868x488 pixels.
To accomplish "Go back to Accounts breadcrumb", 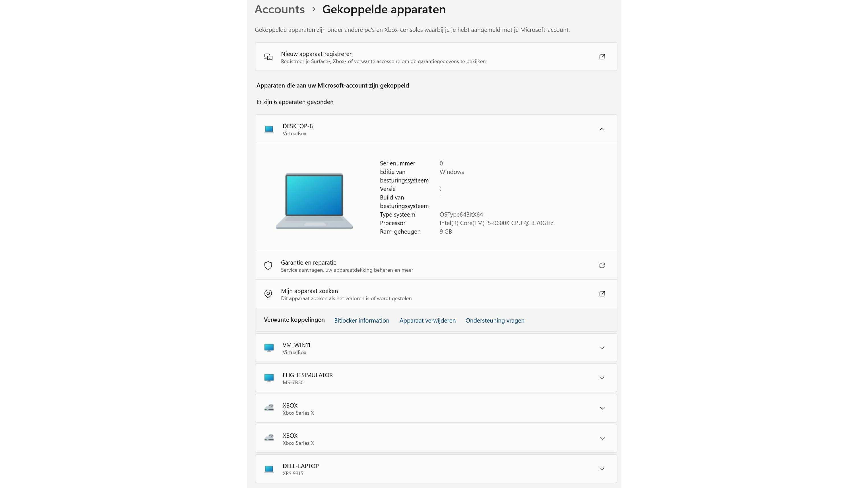I will tap(279, 9).
